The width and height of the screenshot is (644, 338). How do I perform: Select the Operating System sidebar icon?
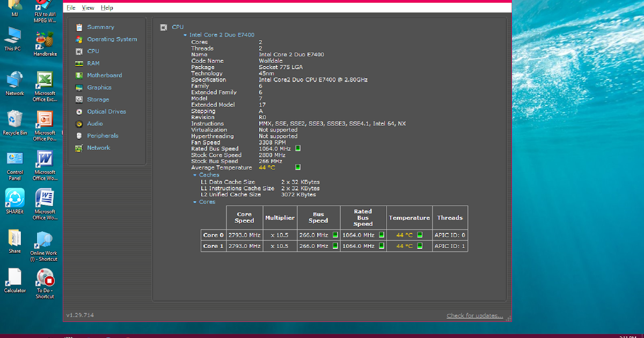point(79,39)
